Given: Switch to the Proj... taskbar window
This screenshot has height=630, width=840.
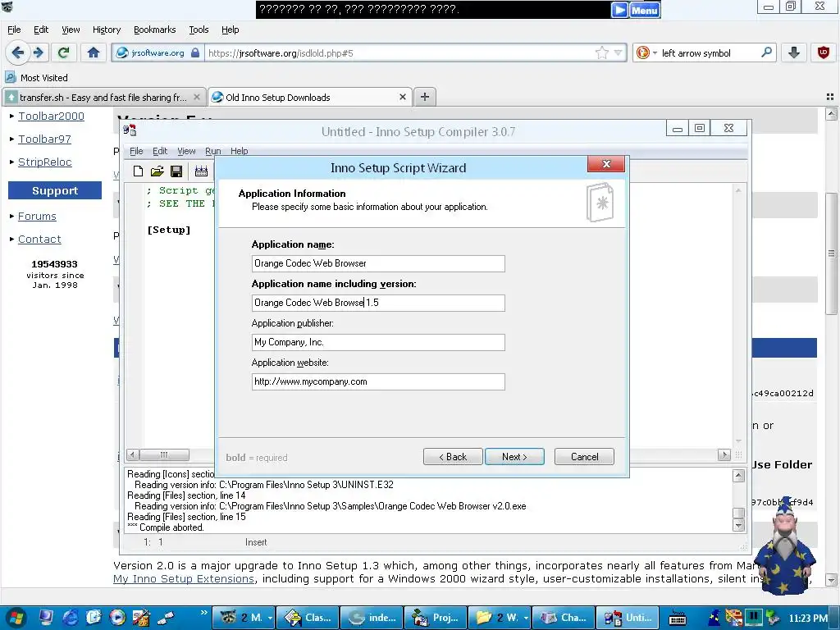Looking at the screenshot, I should pos(435,618).
